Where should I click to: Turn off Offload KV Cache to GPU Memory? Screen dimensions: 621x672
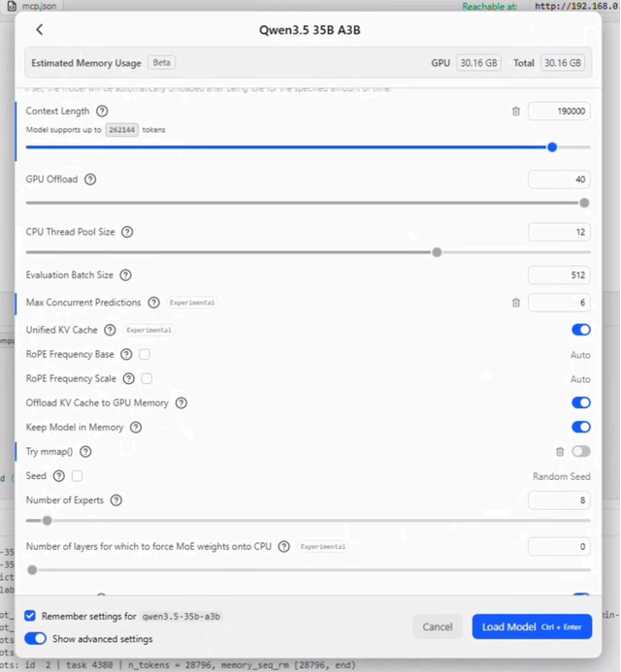tap(580, 402)
